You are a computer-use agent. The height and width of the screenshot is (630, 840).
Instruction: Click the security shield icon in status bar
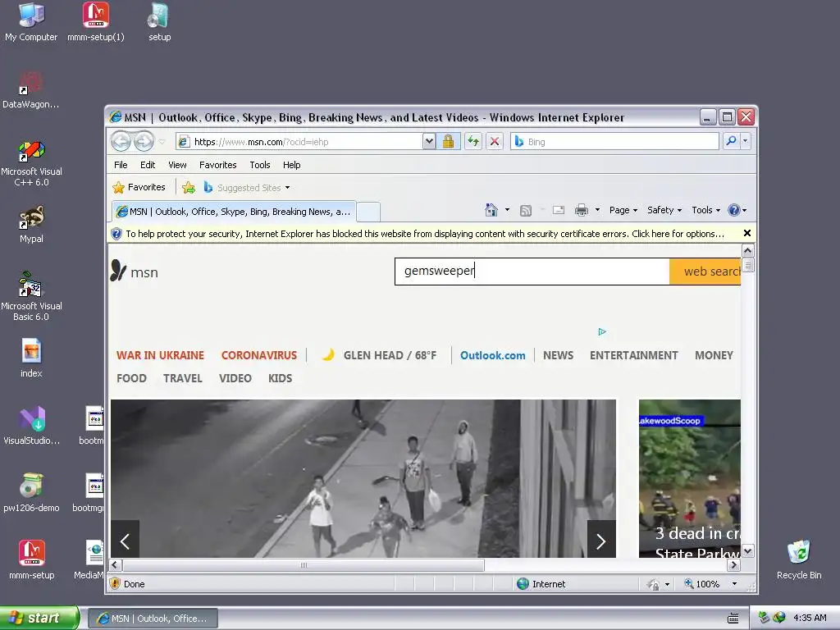(x=115, y=583)
